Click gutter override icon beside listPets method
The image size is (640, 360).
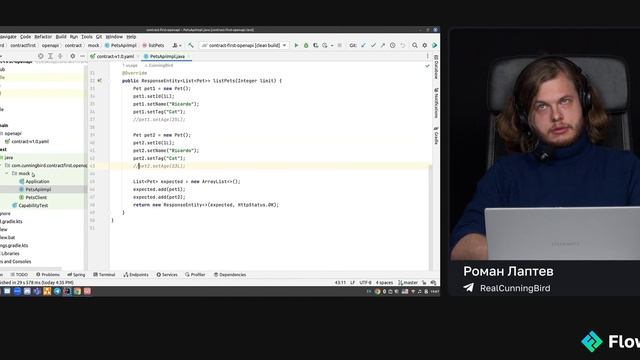pos(100,81)
